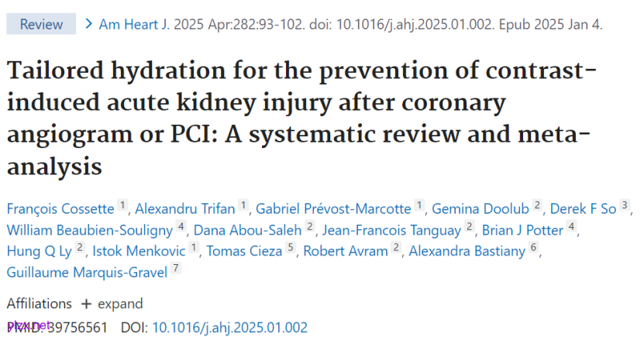Open author François Cossette's profile
The height and width of the screenshot is (337, 644).
[60, 208]
